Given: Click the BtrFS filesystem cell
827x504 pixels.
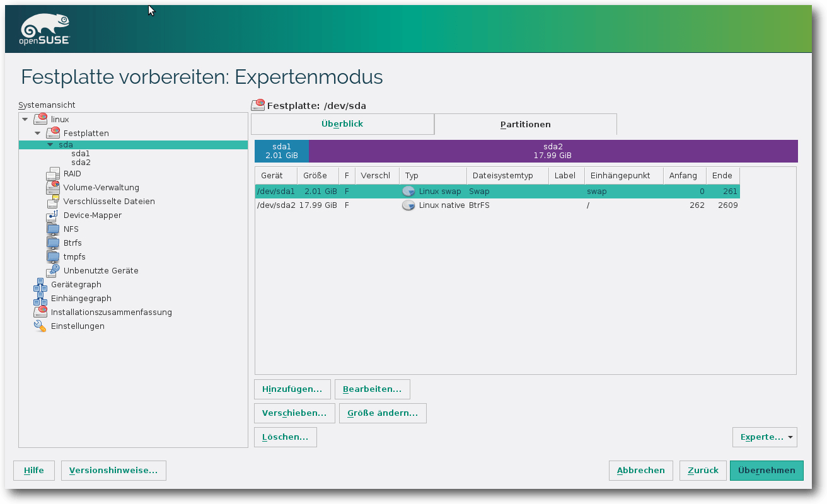Looking at the screenshot, I should tap(480, 205).
